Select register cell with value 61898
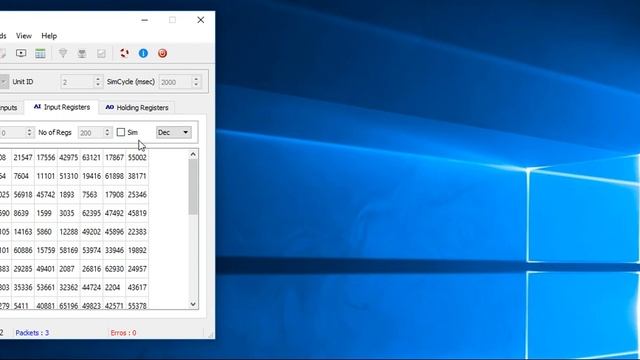The height and width of the screenshot is (360, 640). click(x=114, y=176)
